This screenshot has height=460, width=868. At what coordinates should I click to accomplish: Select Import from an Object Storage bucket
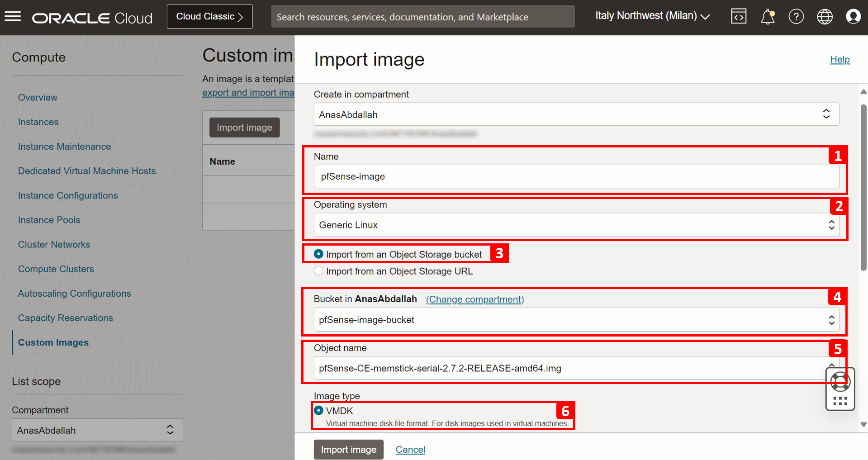318,254
